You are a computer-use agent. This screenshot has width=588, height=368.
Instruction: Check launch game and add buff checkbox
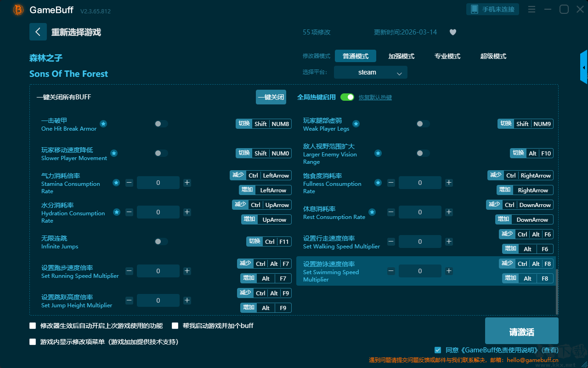tap(175, 326)
